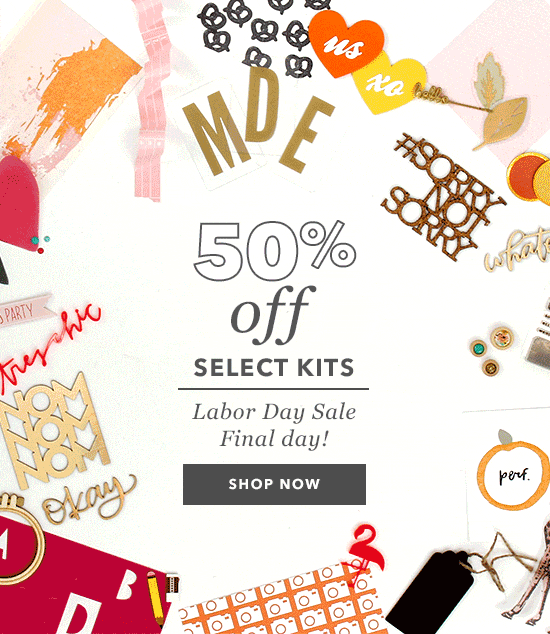
Task: Click the yellow 'xo' heart embellishment
Action: [x=389, y=85]
